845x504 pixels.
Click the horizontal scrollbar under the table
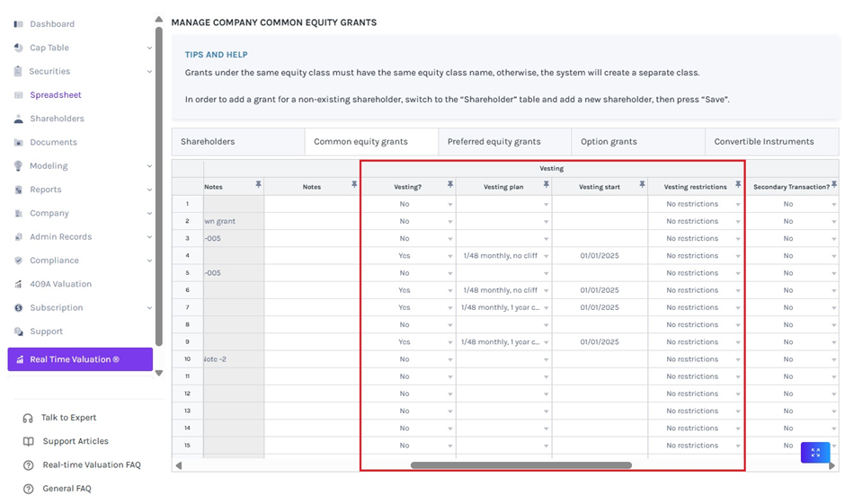[x=520, y=465]
